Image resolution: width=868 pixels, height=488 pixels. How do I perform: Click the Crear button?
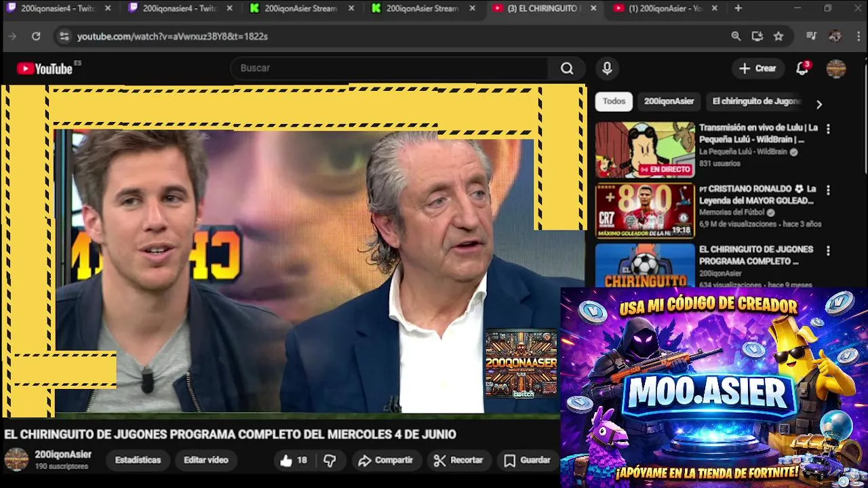point(758,68)
